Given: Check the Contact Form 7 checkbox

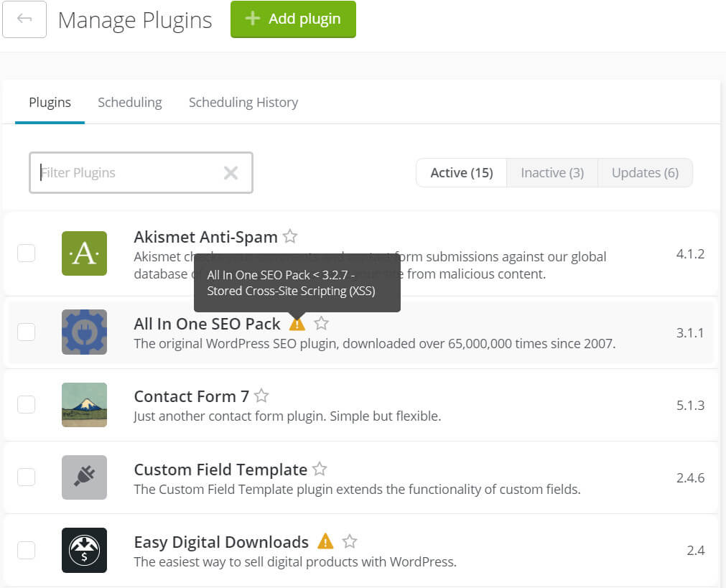Looking at the screenshot, I should (x=27, y=404).
